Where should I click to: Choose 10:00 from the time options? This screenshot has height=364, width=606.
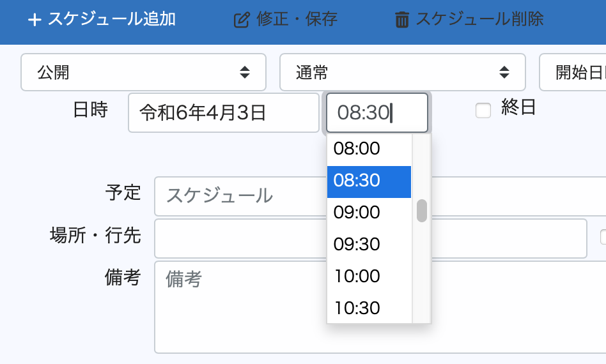[369, 277]
